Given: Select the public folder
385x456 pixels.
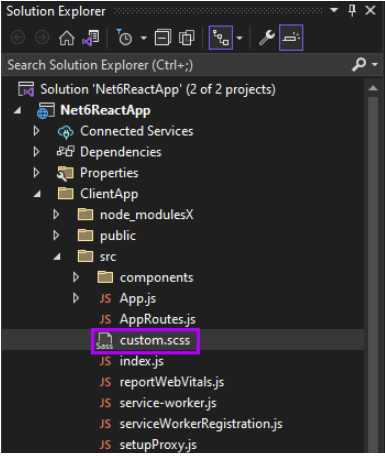Looking at the screenshot, I should click(118, 236).
